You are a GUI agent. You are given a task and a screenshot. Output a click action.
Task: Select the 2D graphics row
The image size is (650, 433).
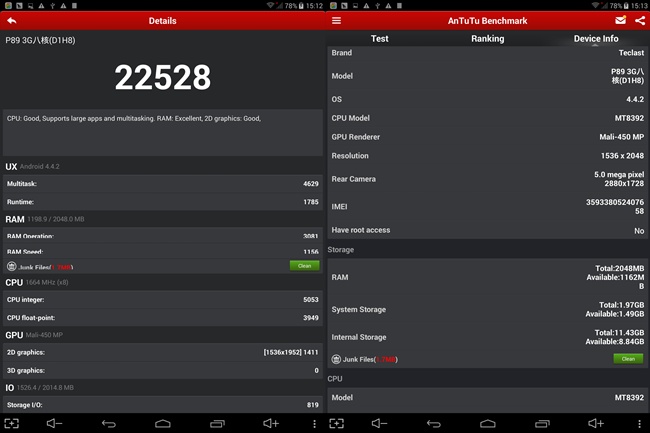(x=162, y=352)
